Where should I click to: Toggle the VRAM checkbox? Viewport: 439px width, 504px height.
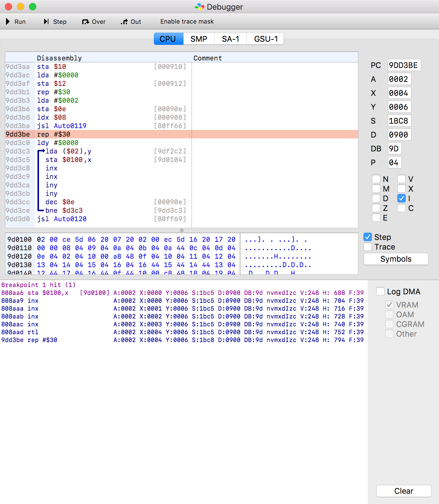(389, 305)
